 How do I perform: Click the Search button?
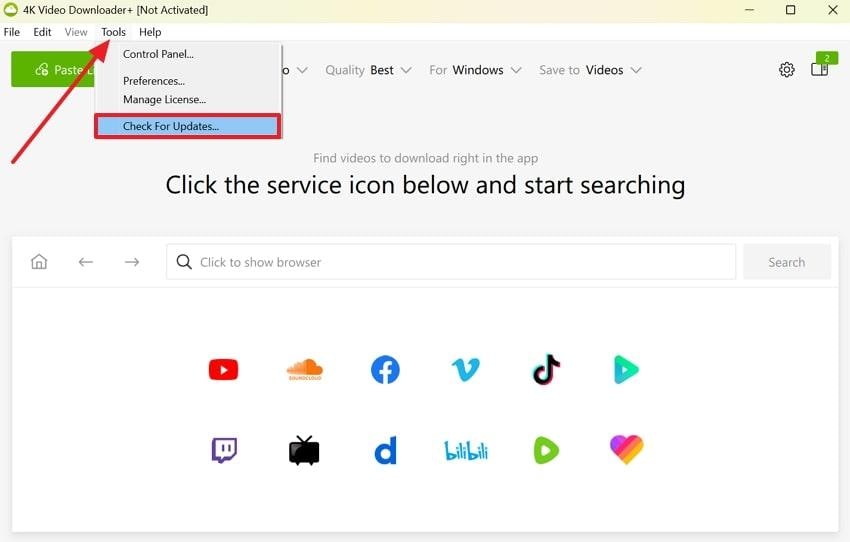[x=787, y=262]
